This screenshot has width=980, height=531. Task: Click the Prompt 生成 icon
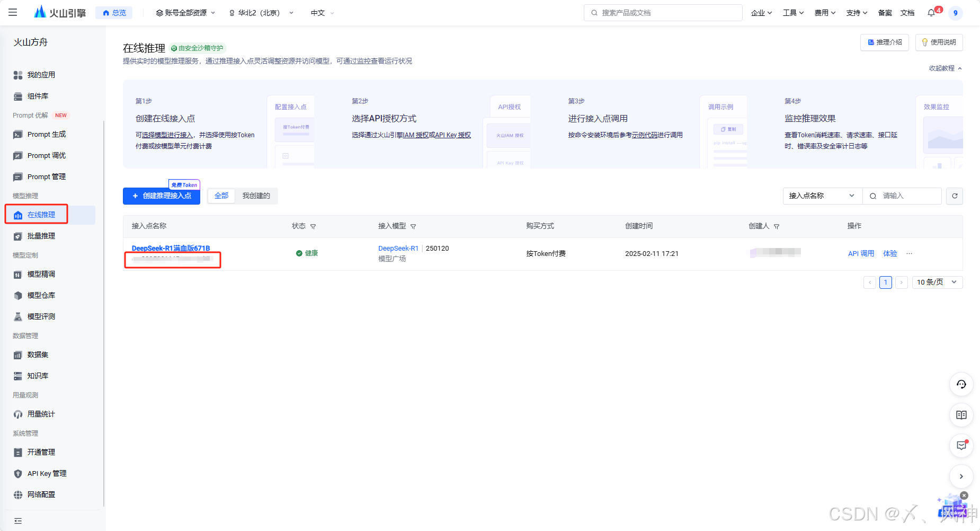[18, 135]
